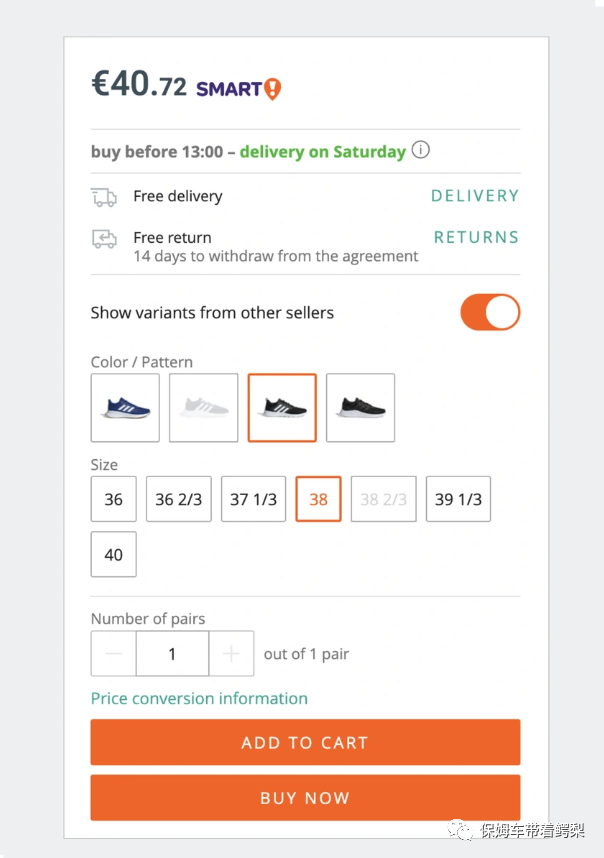The width and height of the screenshot is (604, 858).
Task: Increase number of pairs with plus
Action: point(231,654)
